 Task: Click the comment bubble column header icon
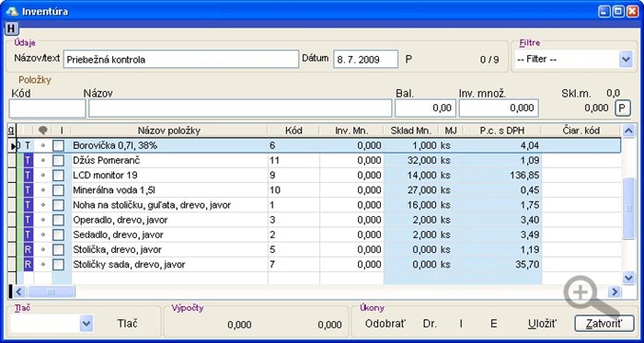(42, 131)
